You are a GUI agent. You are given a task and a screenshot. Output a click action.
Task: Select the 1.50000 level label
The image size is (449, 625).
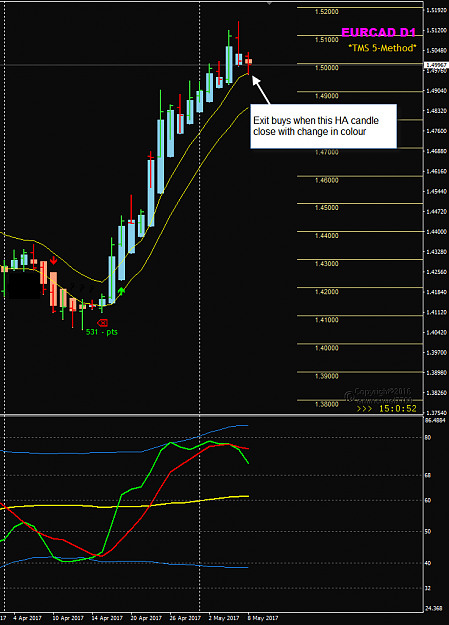pyautogui.click(x=327, y=68)
